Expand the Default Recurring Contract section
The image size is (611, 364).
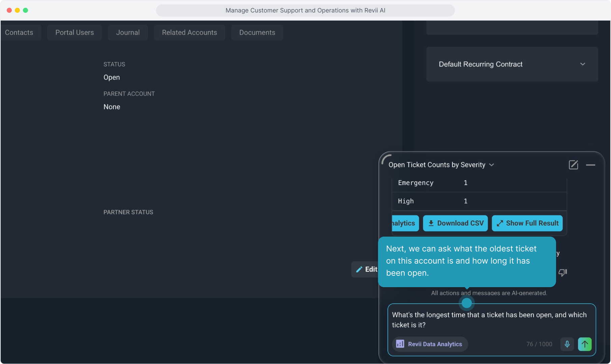click(582, 64)
